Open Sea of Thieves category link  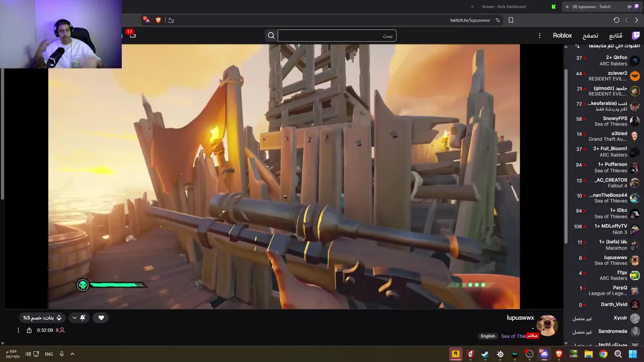click(513, 336)
